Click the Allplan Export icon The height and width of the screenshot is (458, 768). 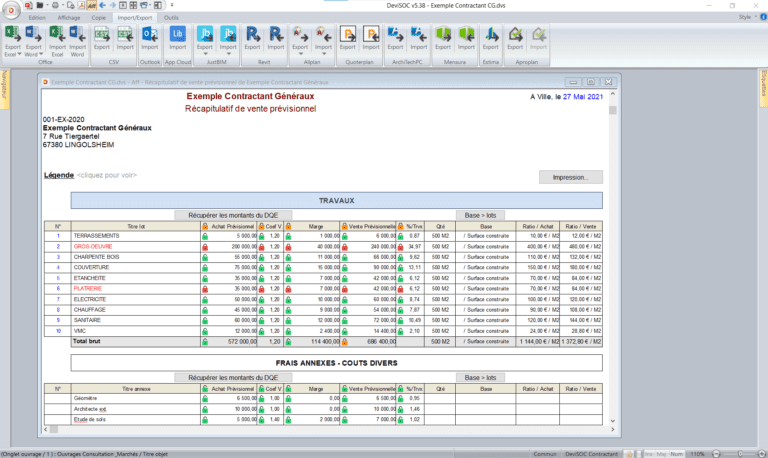(300, 35)
